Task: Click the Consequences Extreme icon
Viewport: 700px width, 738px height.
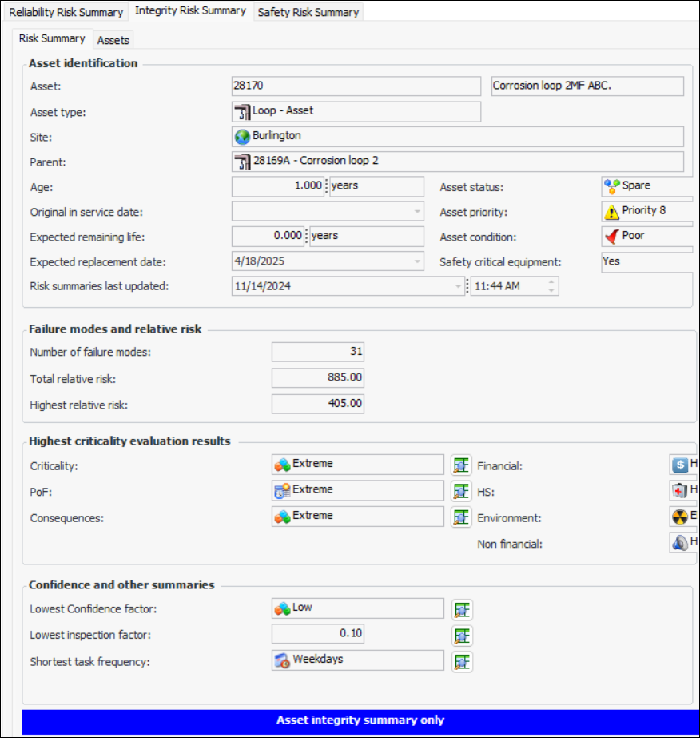Action: click(x=282, y=517)
